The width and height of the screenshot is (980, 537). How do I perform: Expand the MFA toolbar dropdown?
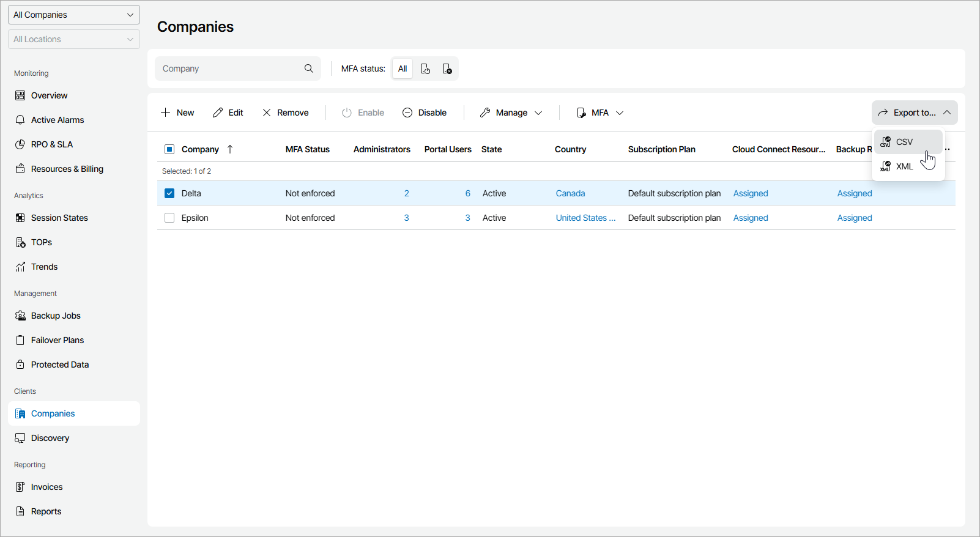coord(600,113)
